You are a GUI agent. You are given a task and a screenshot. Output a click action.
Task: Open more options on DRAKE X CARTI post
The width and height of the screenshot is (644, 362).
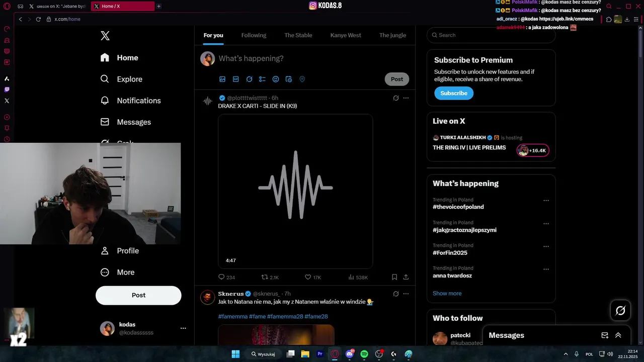point(406,98)
